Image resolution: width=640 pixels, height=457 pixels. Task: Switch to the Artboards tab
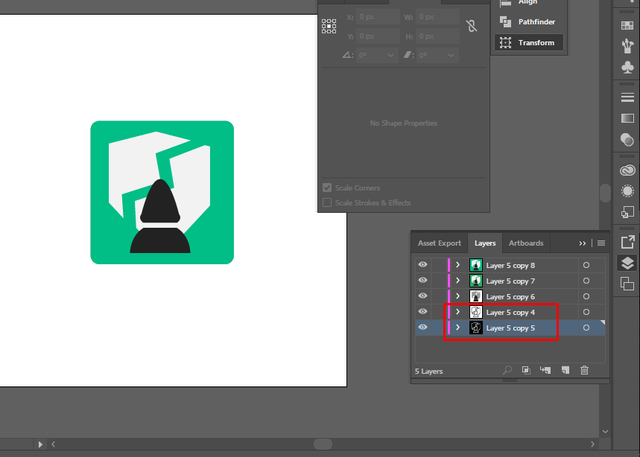[x=526, y=243]
